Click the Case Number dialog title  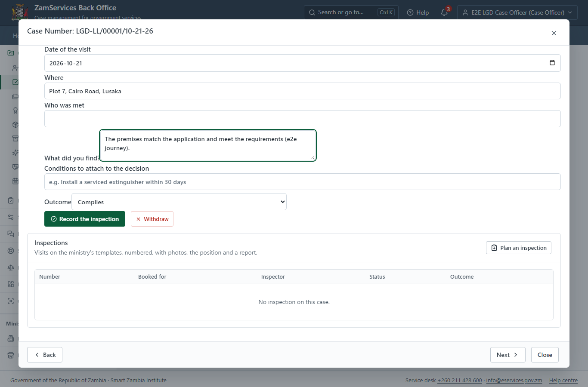click(x=90, y=31)
